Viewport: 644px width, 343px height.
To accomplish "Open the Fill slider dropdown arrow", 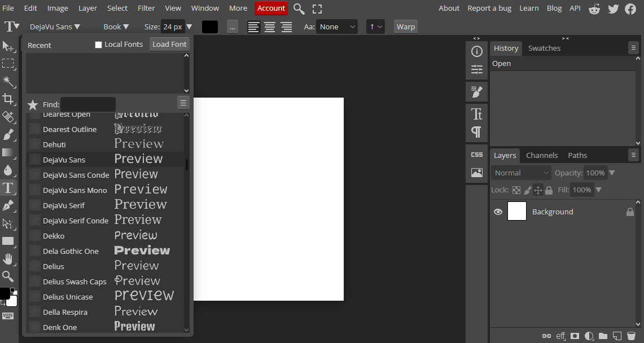I will coord(598,190).
